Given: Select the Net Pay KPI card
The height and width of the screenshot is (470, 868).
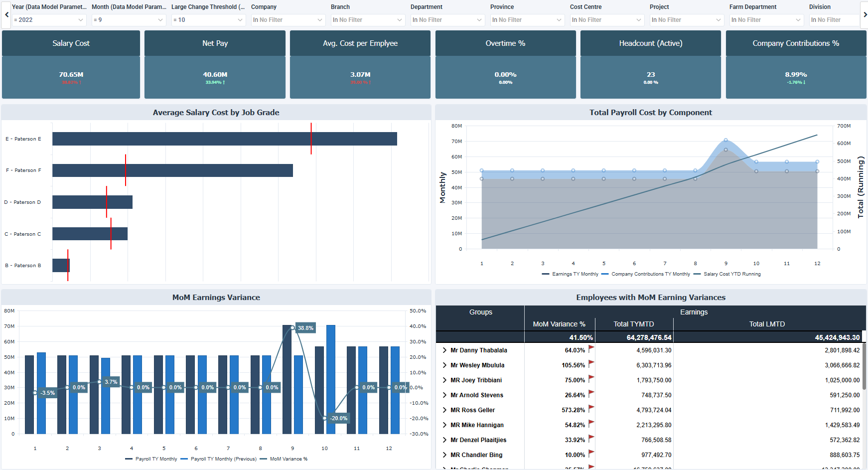Looking at the screenshot, I should pyautogui.click(x=215, y=64).
